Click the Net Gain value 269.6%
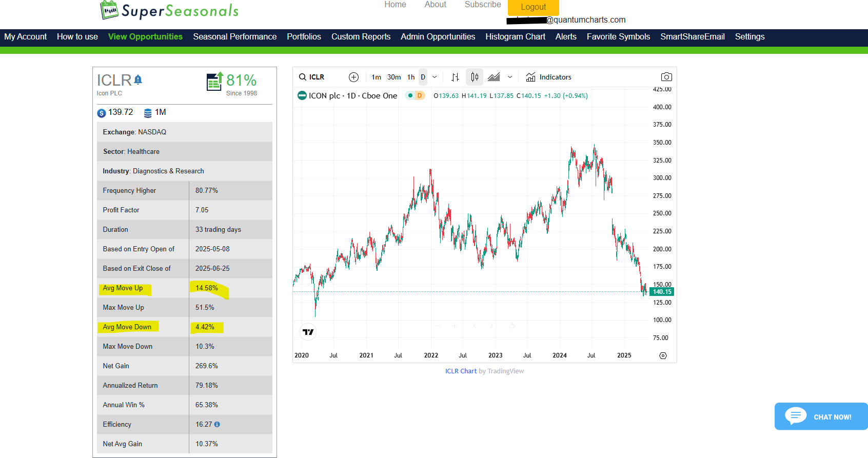 click(x=207, y=366)
